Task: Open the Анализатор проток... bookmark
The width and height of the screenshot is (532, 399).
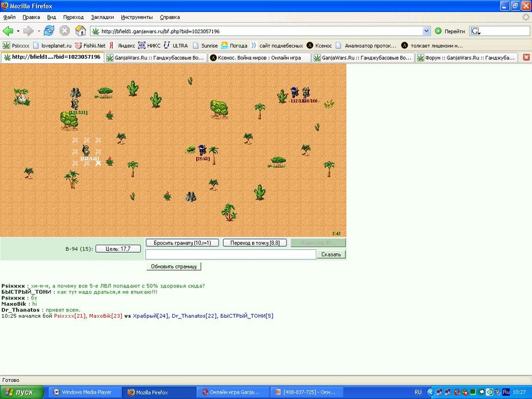Action: (x=366, y=45)
